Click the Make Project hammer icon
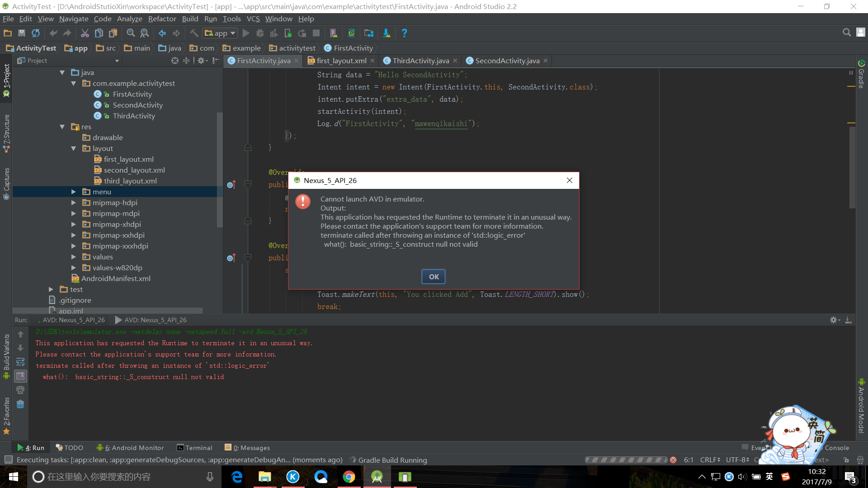Screen dimensions: 868x488 pyautogui.click(x=194, y=33)
